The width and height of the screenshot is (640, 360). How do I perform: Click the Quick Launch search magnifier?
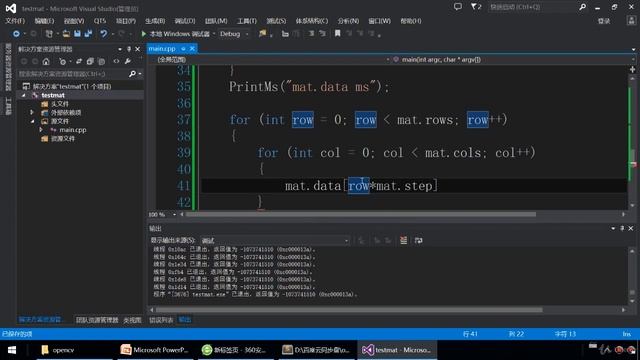click(582, 7)
